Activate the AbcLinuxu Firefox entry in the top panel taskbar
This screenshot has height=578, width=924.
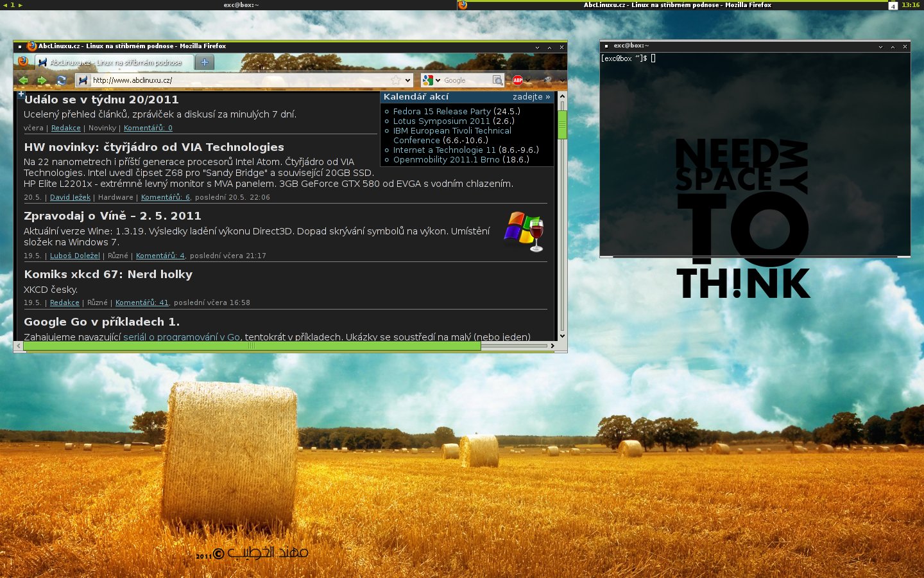(672, 4)
